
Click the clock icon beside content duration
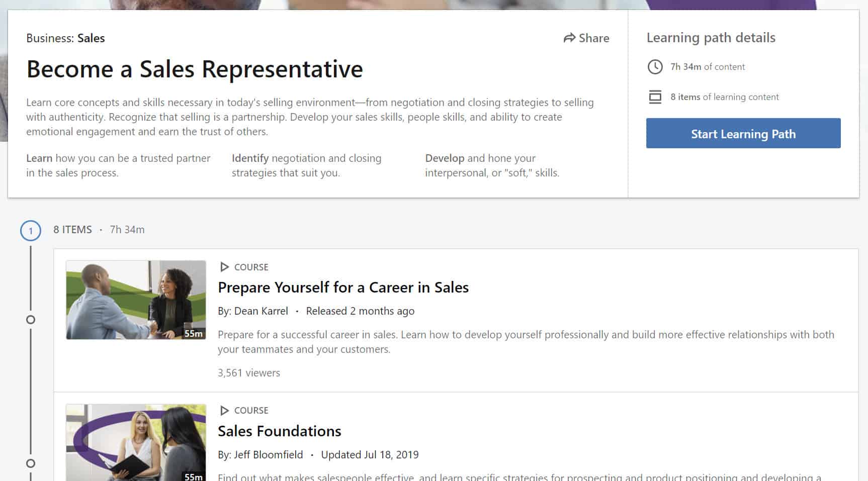point(655,66)
